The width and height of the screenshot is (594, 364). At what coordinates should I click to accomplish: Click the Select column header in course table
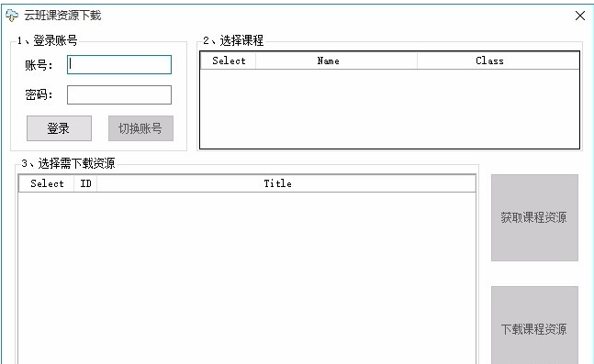[x=229, y=61]
